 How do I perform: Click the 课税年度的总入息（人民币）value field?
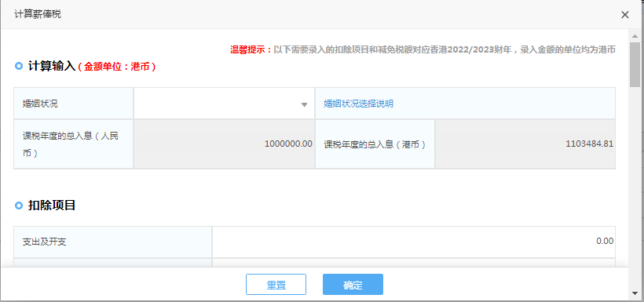point(225,144)
